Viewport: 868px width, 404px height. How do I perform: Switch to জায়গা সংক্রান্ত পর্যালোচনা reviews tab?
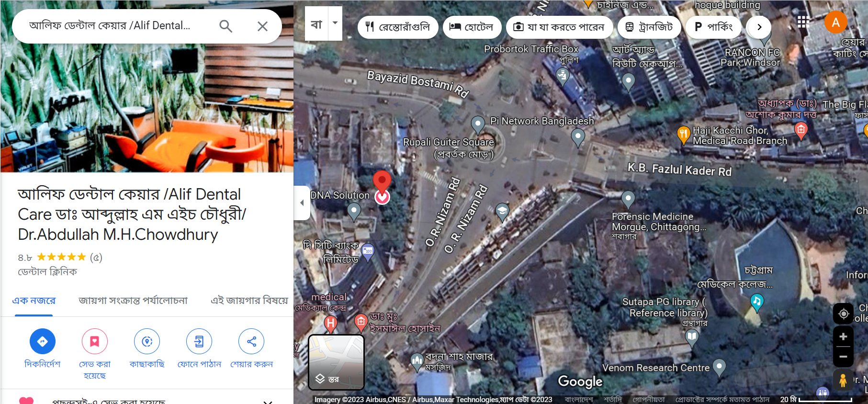point(133,301)
